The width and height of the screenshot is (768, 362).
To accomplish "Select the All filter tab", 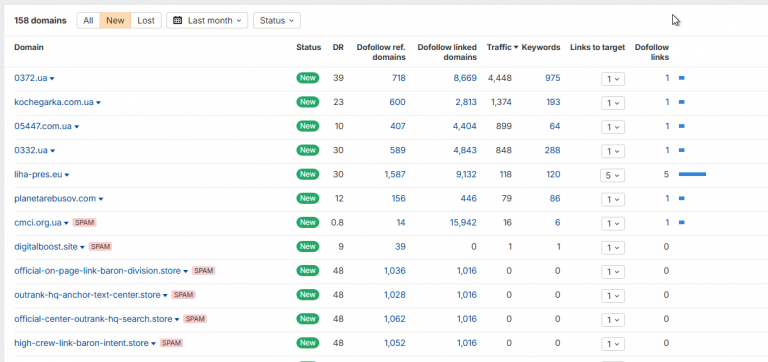I will [x=88, y=21].
